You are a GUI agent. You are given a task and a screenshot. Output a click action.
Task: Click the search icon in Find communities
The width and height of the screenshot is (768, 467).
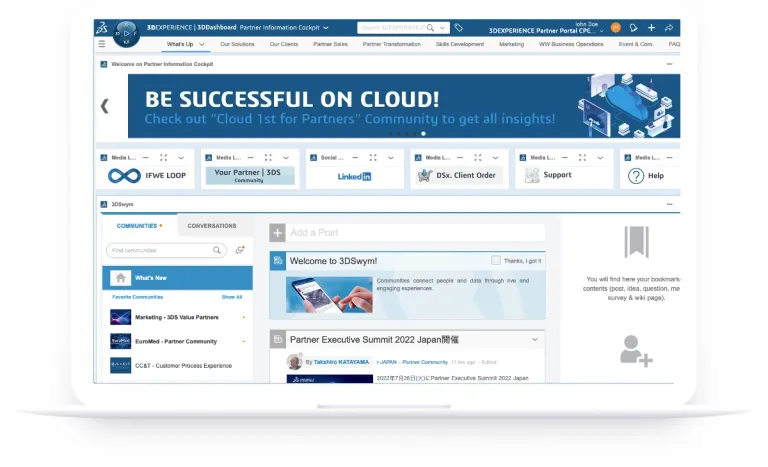coord(216,250)
